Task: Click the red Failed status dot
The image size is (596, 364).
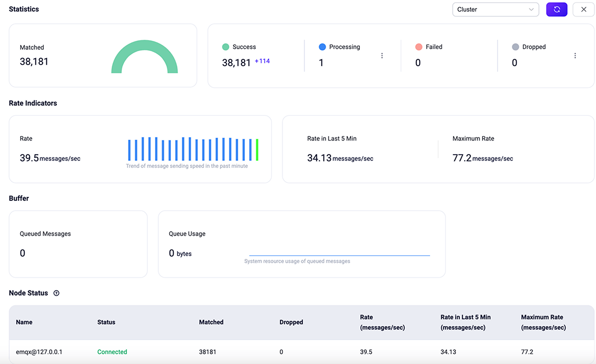Action: (418, 47)
